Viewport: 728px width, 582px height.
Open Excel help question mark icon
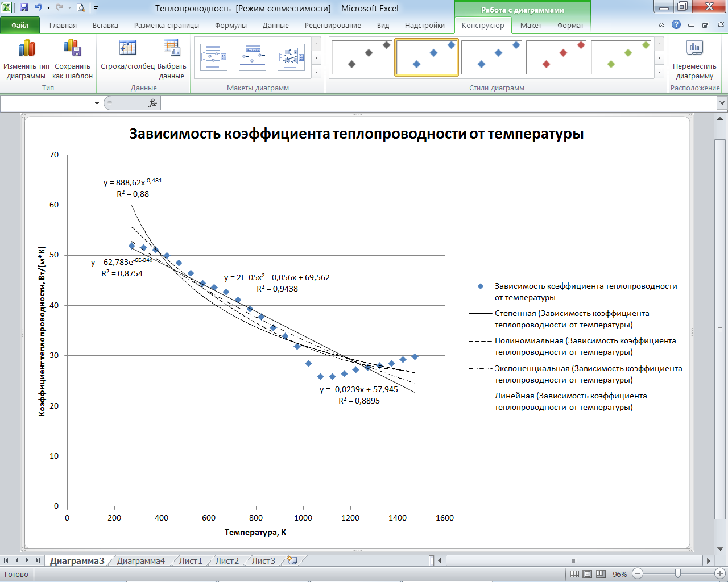click(x=676, y=25)
